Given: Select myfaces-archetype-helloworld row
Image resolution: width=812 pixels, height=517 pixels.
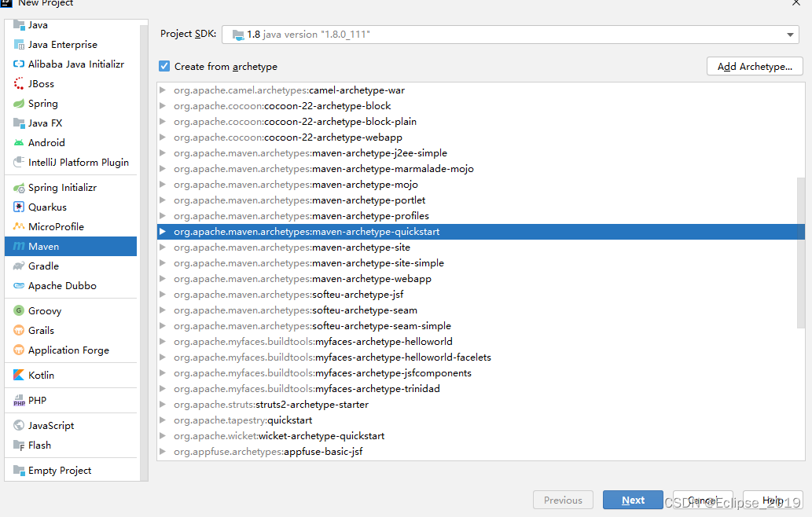Looking at the screenshot, I should tap(480, 342).
